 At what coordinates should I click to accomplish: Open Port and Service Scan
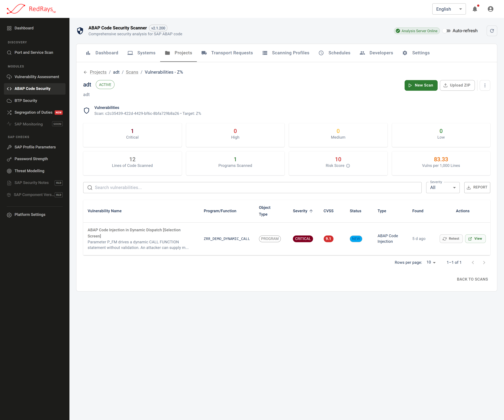(x=35, y=52)
